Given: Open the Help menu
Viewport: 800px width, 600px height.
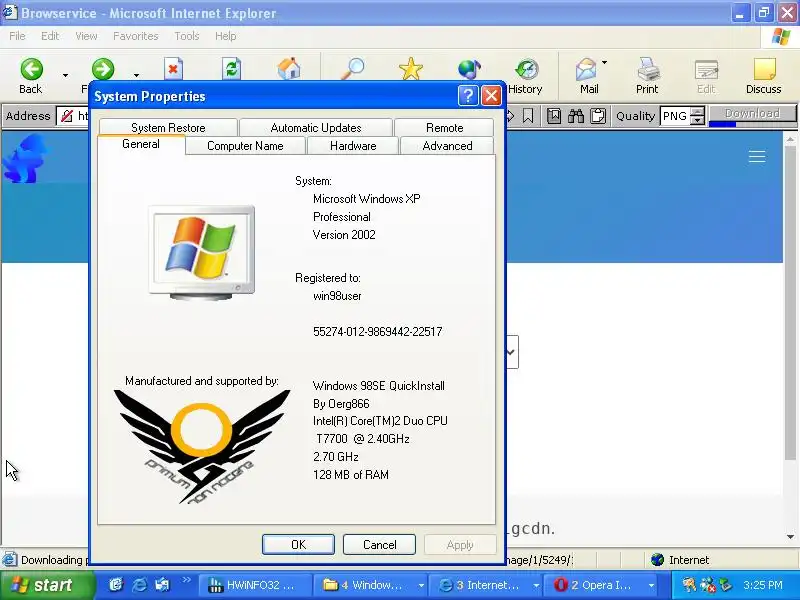Looking at the screenshot, I should 226,36.
